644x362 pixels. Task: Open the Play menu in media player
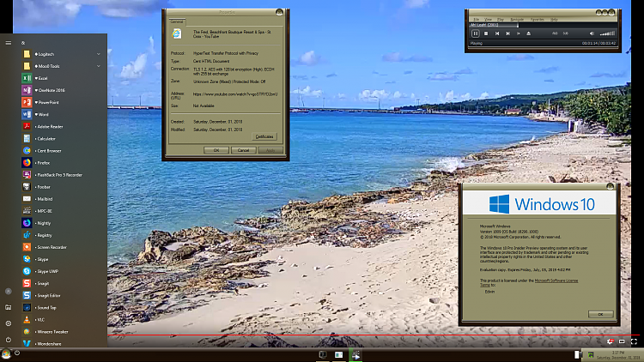[501, 19]
